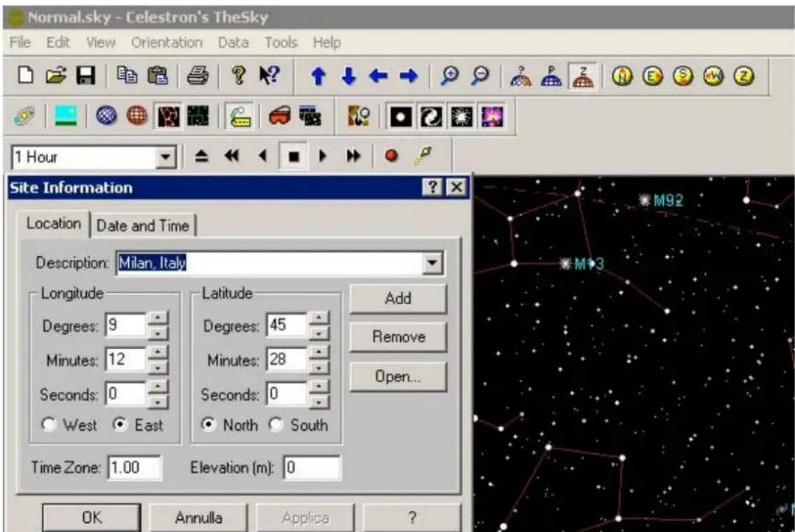This screenshot has height=532, width=795.
Task: Open the View menu
Action: pyautogui.click(x=100, y=43)
